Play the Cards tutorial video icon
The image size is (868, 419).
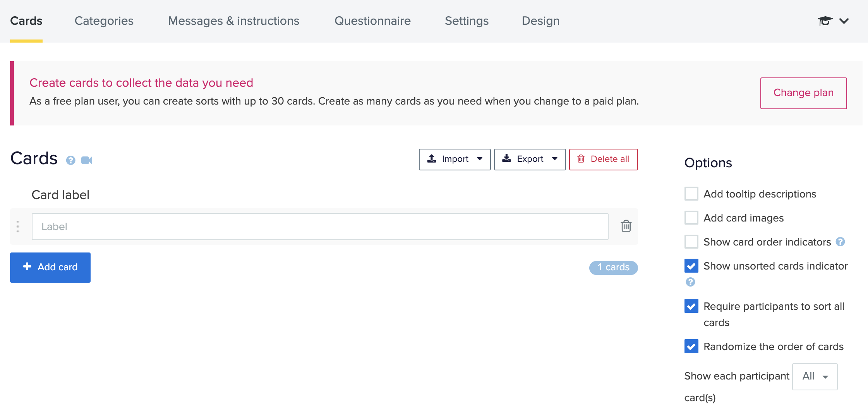(87, 160)
